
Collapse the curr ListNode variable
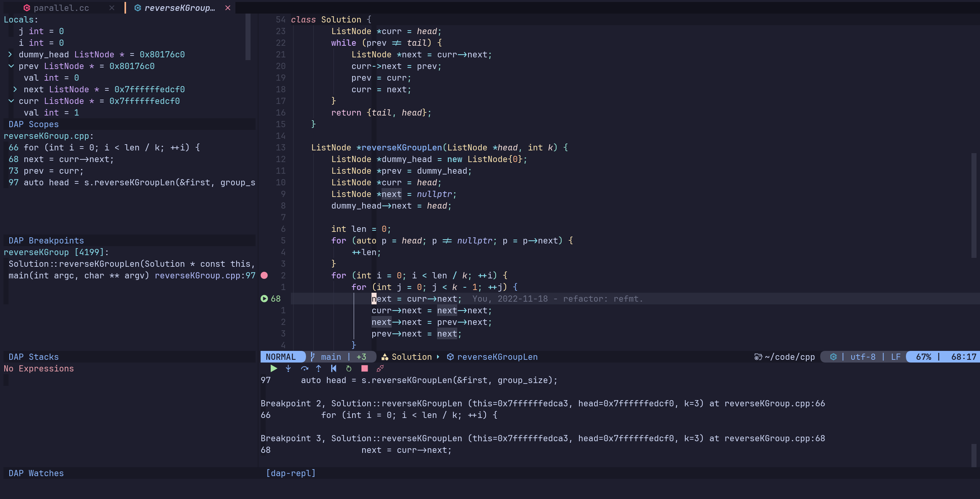pyautogui.click(x=11, y=101)
